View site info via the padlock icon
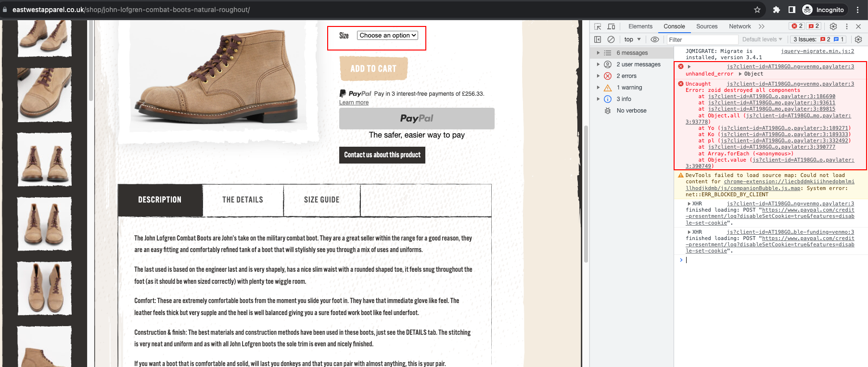The width and height of the screenshot is (868, 367). coord(5,10)
